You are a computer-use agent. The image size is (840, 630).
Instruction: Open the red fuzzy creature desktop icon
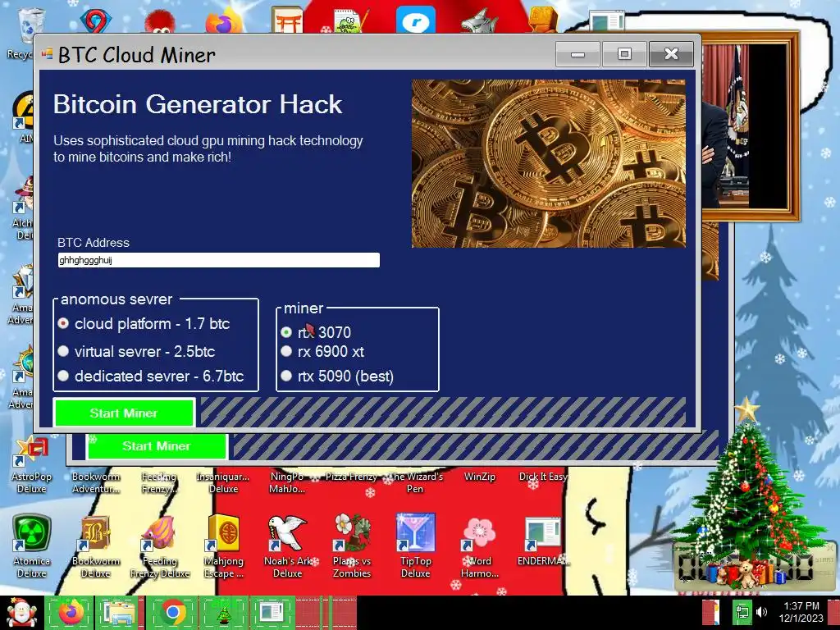(x=160, y=22)
